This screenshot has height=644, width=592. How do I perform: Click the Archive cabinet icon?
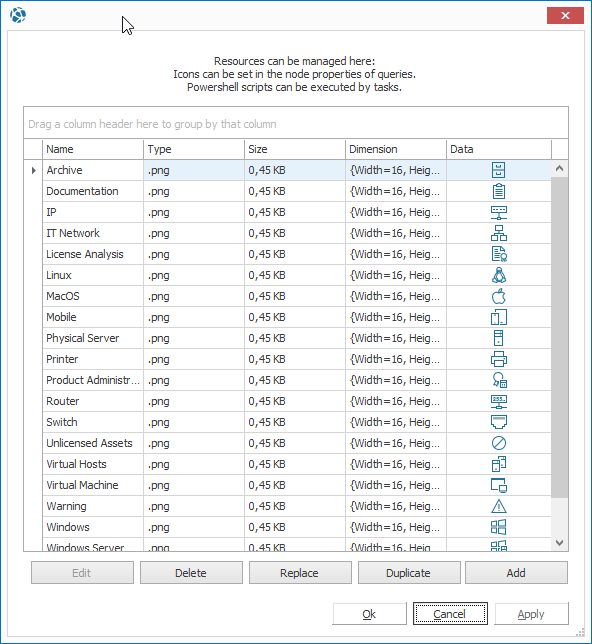pos(499,170)
